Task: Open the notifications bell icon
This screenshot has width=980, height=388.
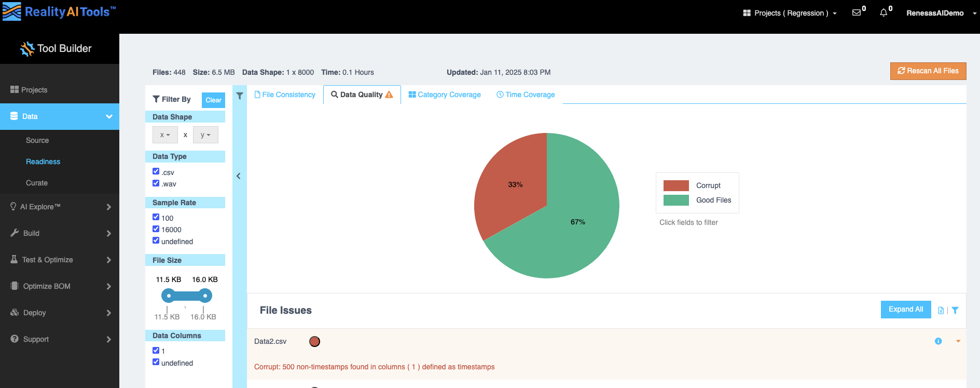Action: click(x=884, y=13)
